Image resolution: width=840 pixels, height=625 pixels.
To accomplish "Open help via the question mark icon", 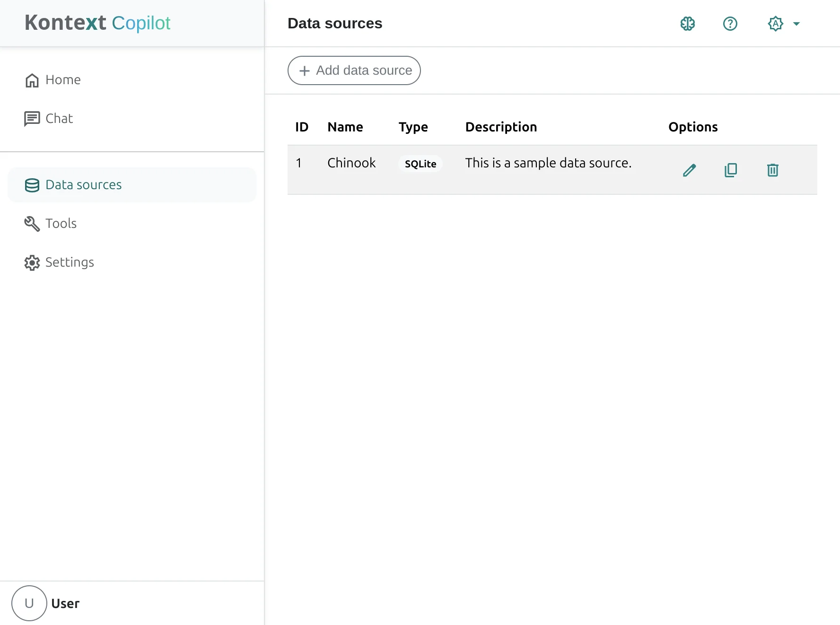I will [730, 24].
